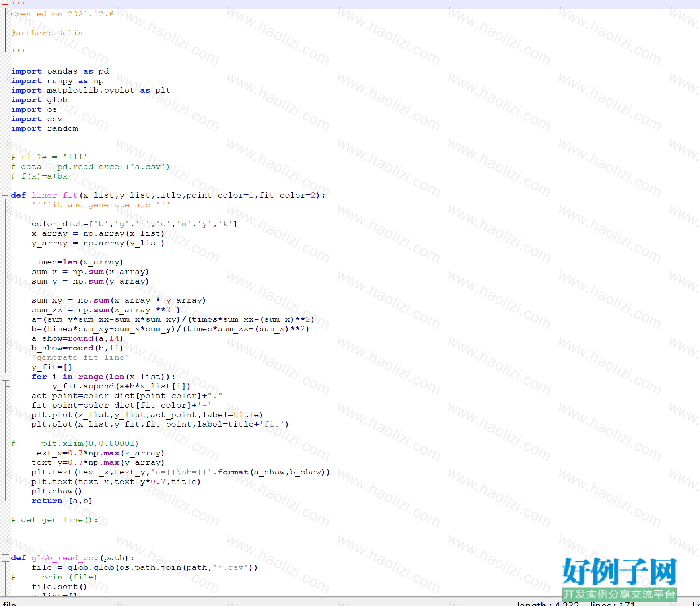
Task: Click the 'file = glob.glob(...)' line
Action: click(x=145, y=567)
